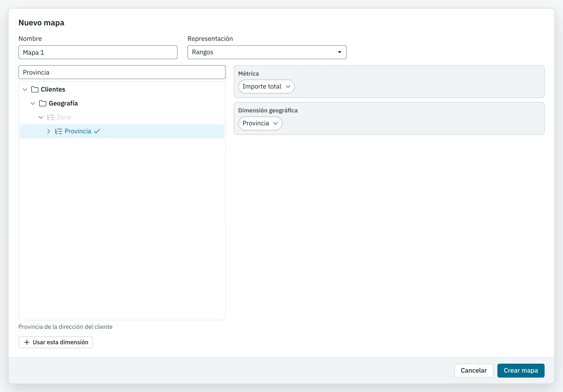Open the Provincia geographic dimension dropdown
This screenshot has height=392, width=563.
(260, 123)
